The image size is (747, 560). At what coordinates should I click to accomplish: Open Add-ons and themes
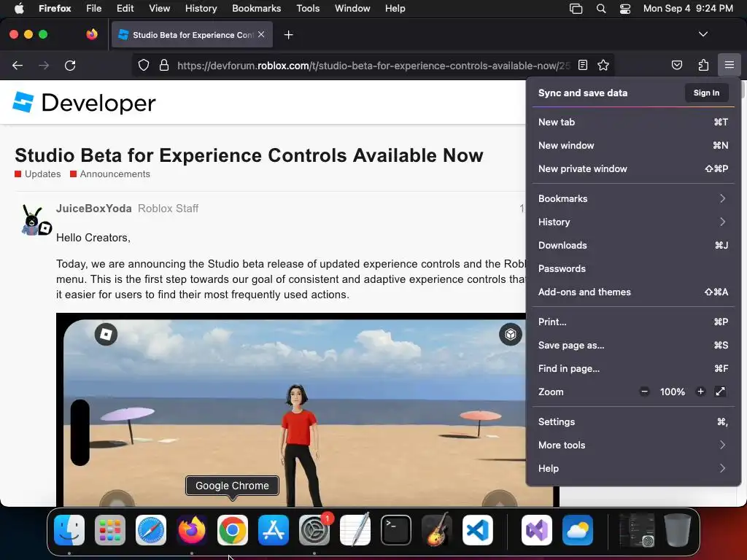(x=633, y=292)
